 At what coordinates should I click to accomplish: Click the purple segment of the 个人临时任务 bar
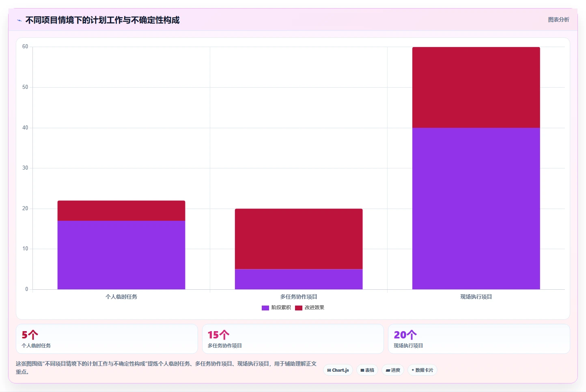(121, 255)
